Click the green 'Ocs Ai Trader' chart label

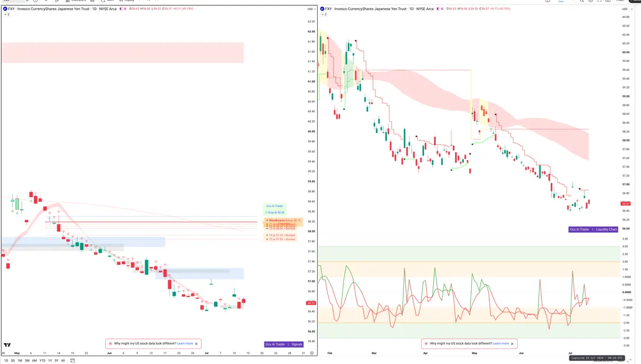tap(275, 205)
